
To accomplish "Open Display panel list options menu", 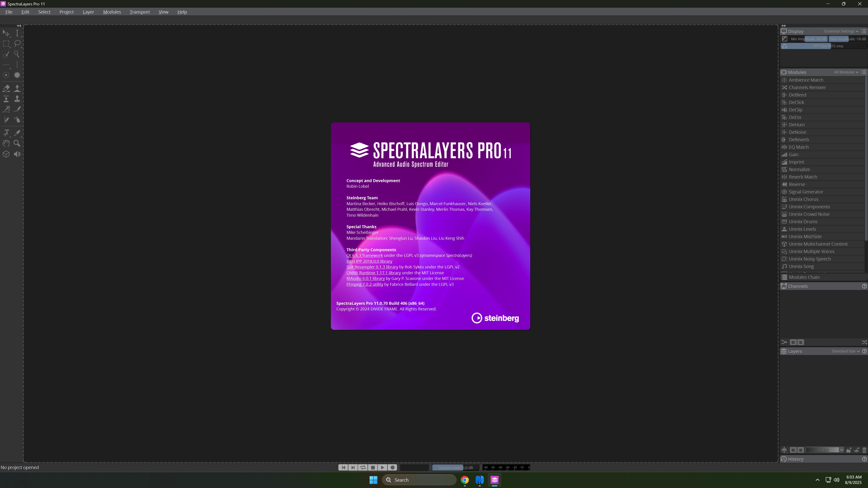I will click(x=864, y=31).
